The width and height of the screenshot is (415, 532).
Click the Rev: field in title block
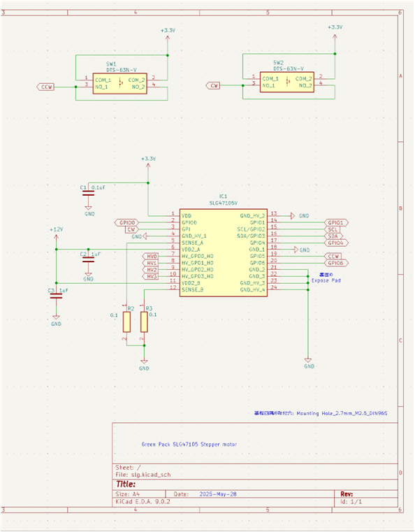347,494
